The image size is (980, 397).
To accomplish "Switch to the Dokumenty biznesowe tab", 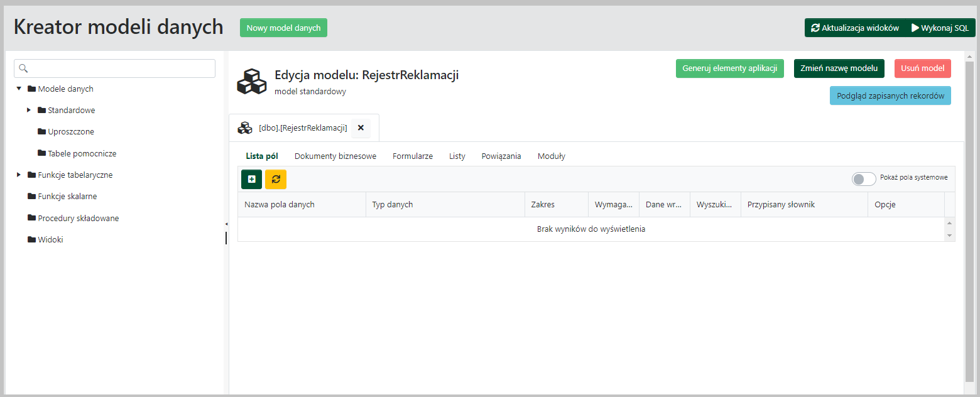I will (x=335, y=156).
